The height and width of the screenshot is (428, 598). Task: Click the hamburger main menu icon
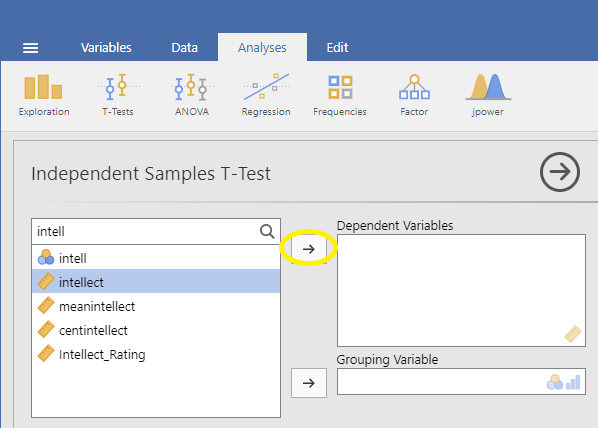point(31,48)
